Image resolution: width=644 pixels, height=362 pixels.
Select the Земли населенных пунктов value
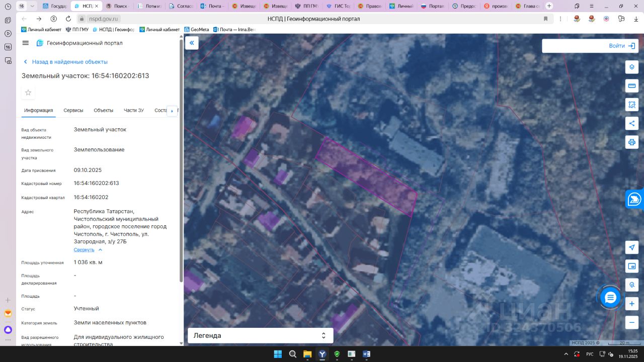pyautogui.click(x=110, y=323)
